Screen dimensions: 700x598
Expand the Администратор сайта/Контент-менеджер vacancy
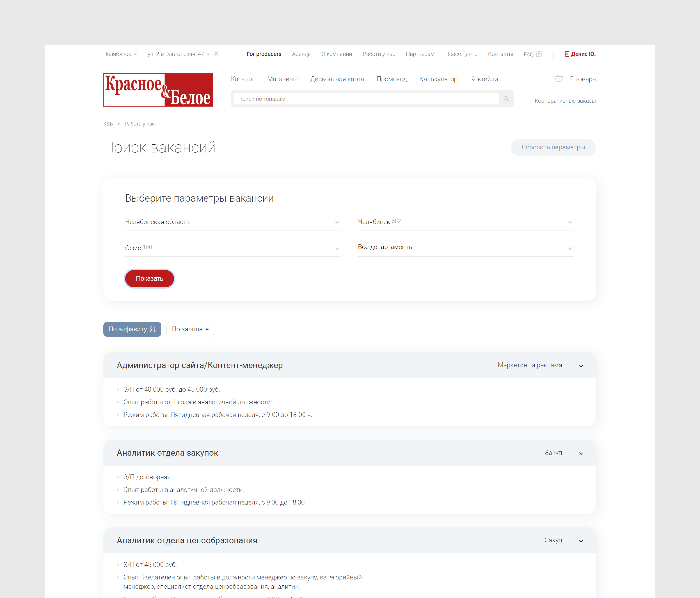pyautogui.click(x=581, y=366)
